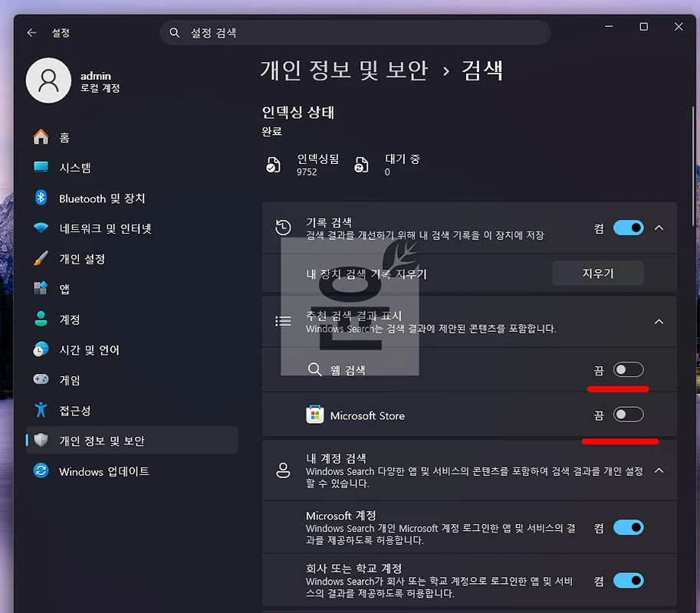This screenshot has width=700, height=613.
Task: Minimize the settings window
Action: 609,27
